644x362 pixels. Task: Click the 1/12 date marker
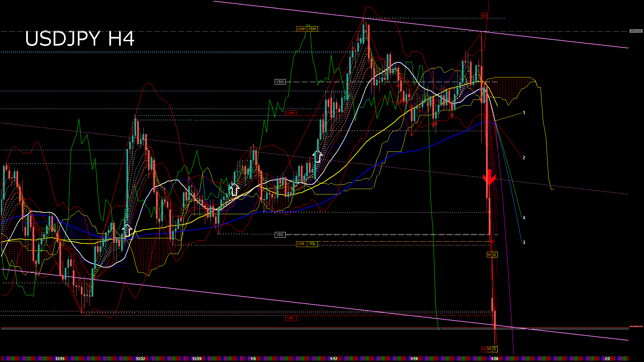coord(334,359)
